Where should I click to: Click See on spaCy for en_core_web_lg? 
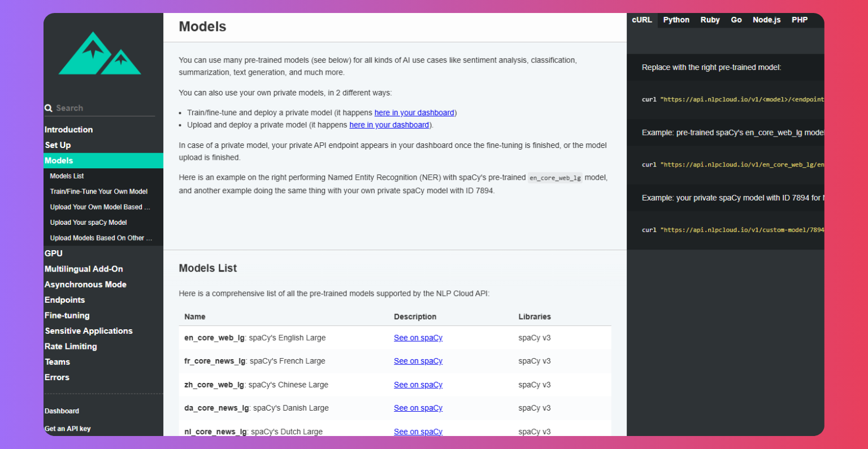click(418, 338)
